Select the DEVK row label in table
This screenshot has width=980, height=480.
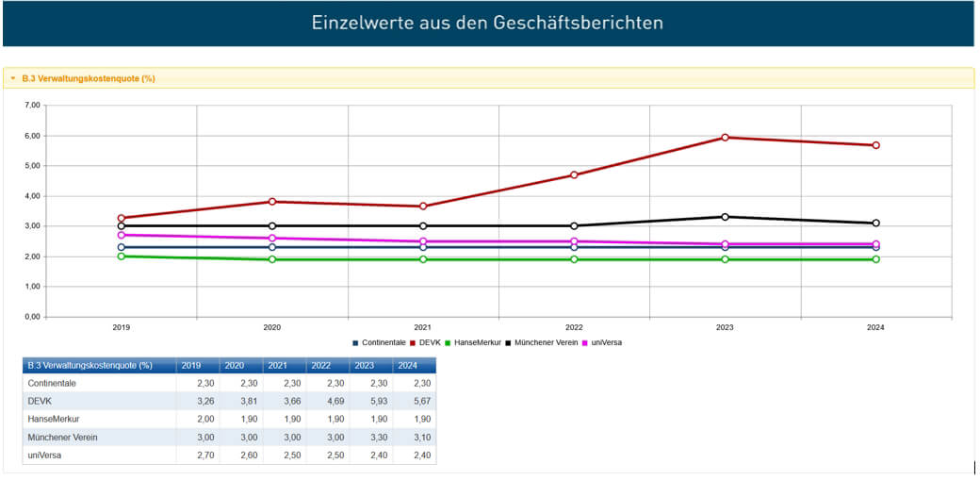tap(41, 401)
